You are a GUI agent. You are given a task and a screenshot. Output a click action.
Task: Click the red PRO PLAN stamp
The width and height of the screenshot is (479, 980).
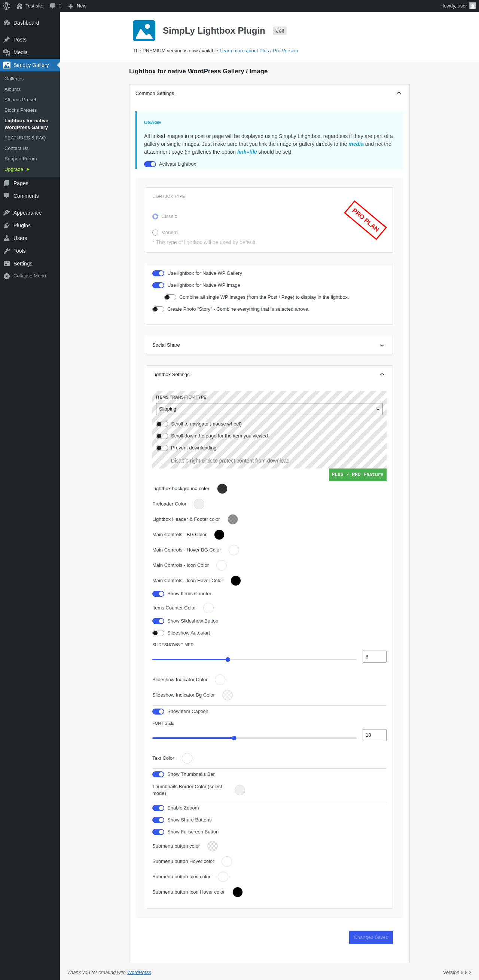tap(365, 220)
